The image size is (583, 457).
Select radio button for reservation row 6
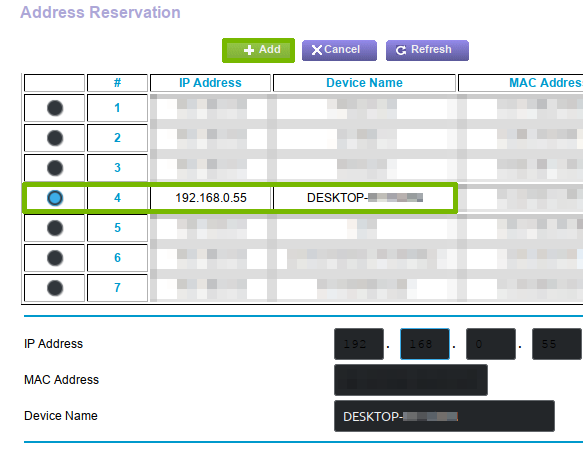[55, 258]
